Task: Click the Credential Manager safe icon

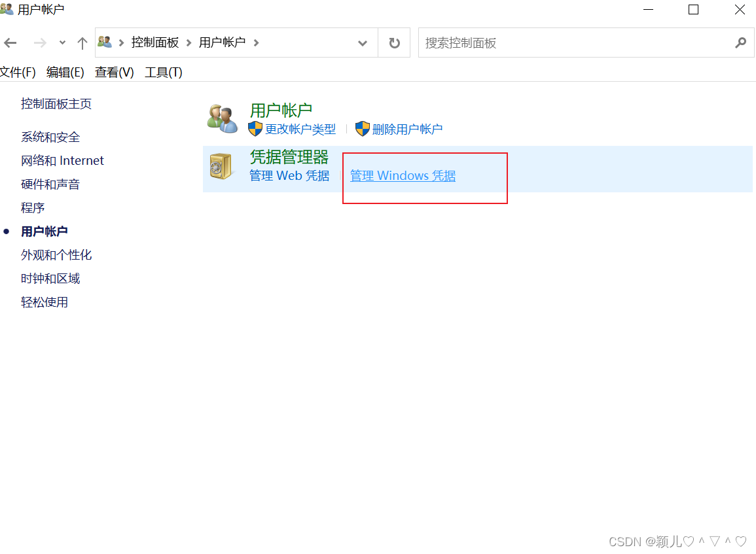Action: [x=222, y=166]
